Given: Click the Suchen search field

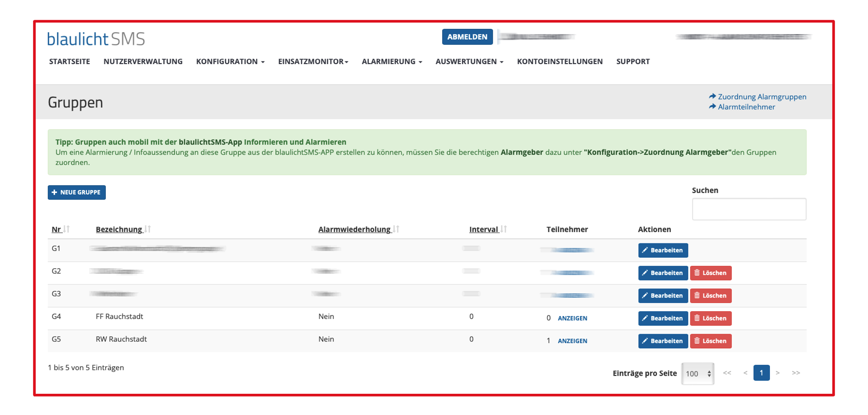Looking at the screenshot, I should 749,209.
